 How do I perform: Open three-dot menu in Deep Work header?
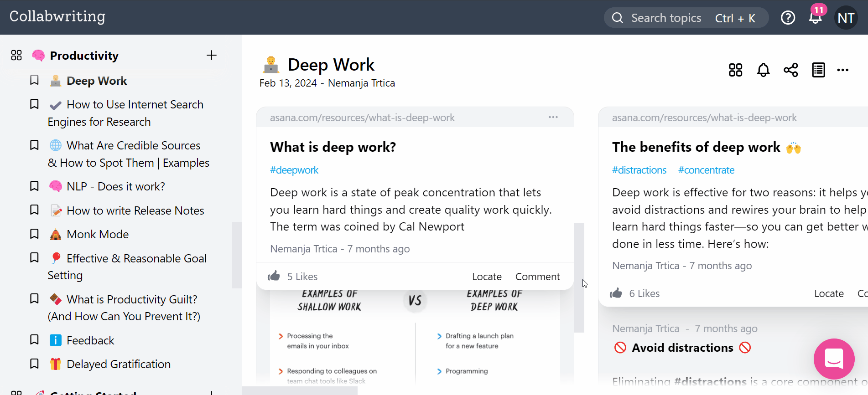(842, 70)
